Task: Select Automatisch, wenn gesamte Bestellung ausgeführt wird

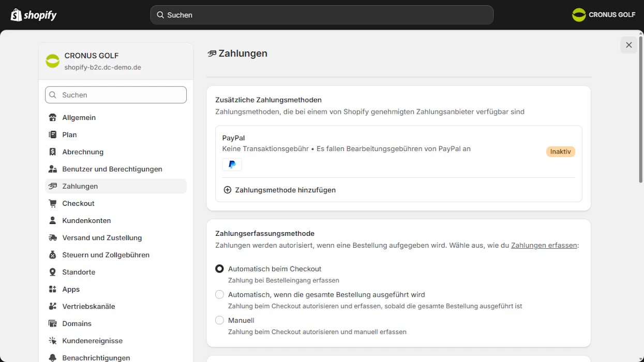Action: pos(219,295)
